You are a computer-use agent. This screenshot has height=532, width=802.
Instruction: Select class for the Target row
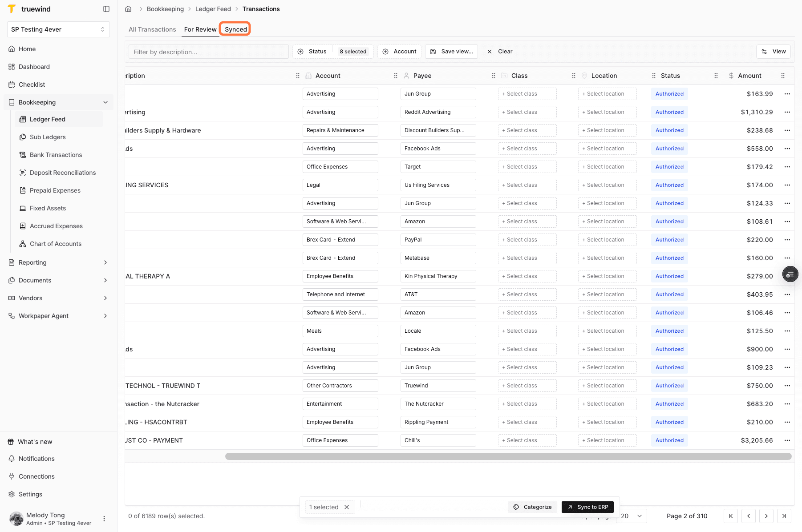coord(527,167)
